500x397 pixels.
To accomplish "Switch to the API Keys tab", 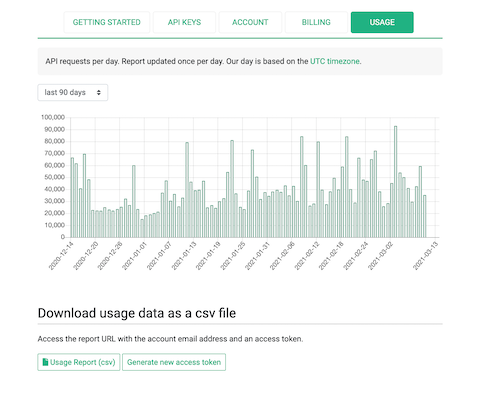I will pyautogui.click(x=184, y=22).
